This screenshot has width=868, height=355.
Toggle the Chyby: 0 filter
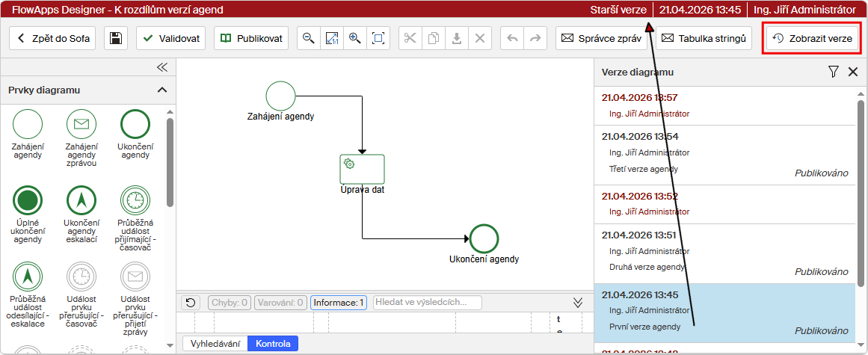click(x=230, y=303)
